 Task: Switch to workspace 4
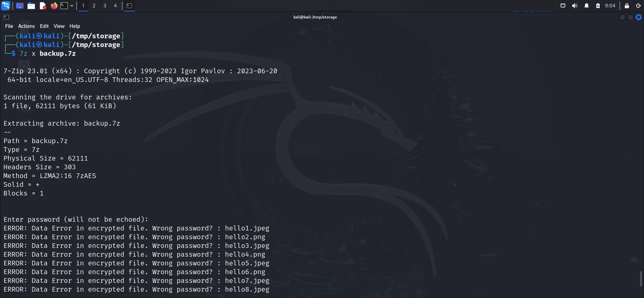tap(115, 6)
